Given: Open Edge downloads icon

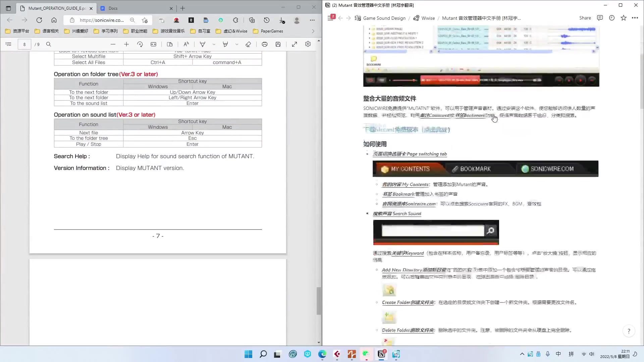Looking at the screenshot, I should pos(282,20).
